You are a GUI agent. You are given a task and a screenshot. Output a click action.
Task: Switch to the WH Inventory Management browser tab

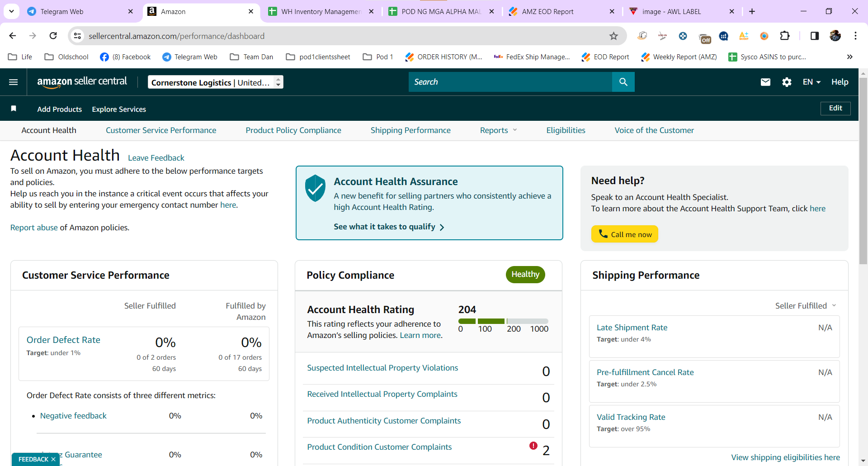click(321, 11)
